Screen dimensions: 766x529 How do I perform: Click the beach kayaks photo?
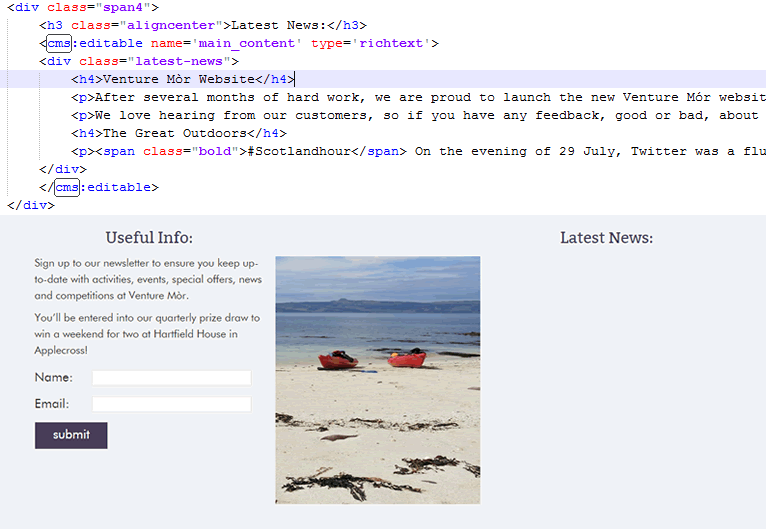click(x=378, y=380)
